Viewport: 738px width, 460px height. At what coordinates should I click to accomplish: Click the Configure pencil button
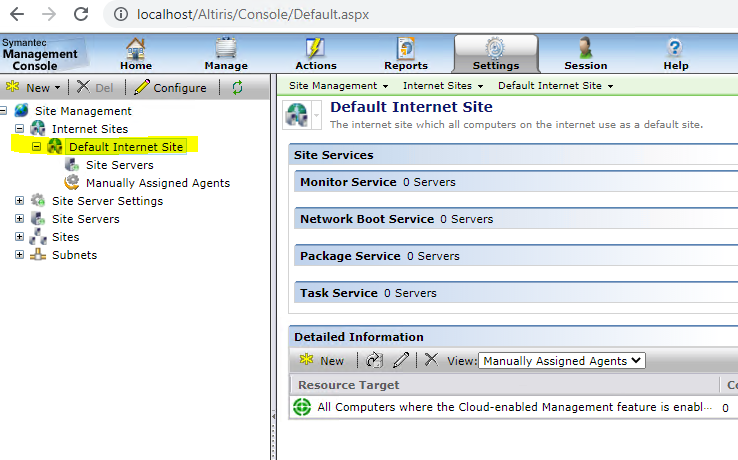[170, 88]
